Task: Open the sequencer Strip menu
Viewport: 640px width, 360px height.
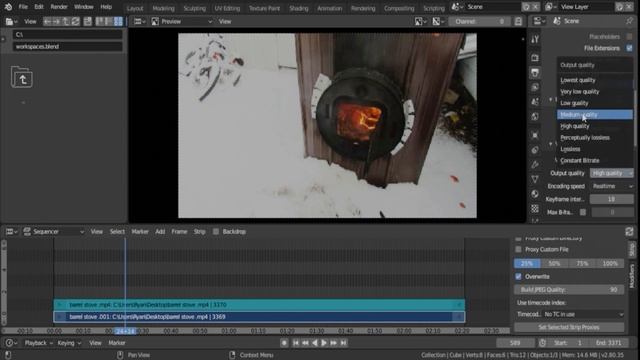Action: coord(199,232)
